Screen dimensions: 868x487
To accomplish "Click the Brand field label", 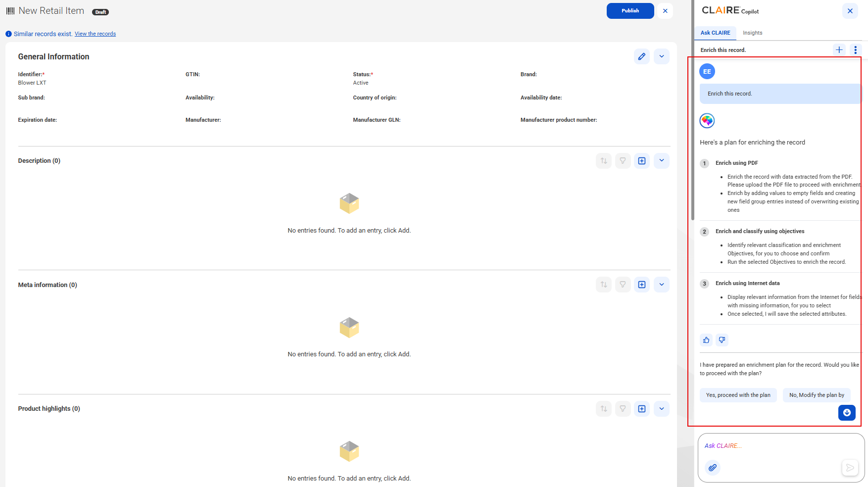I will [x=529, y=74].
